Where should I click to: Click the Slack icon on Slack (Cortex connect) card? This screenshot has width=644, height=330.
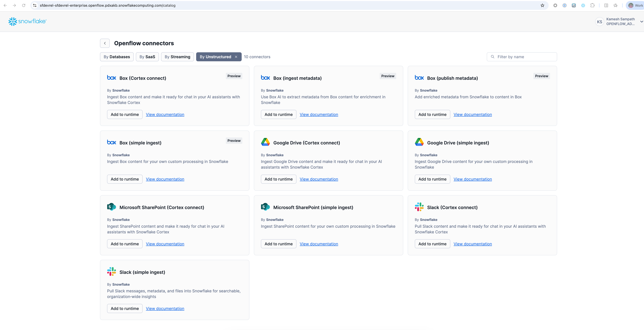419,207
